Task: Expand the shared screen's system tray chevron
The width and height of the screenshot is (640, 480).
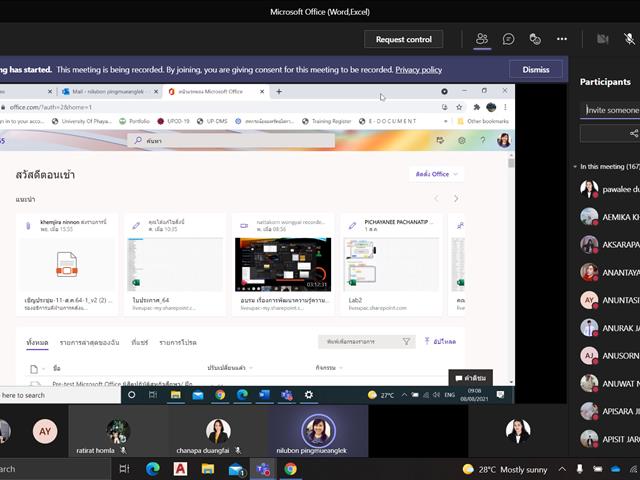Action: tap(404, 395)
